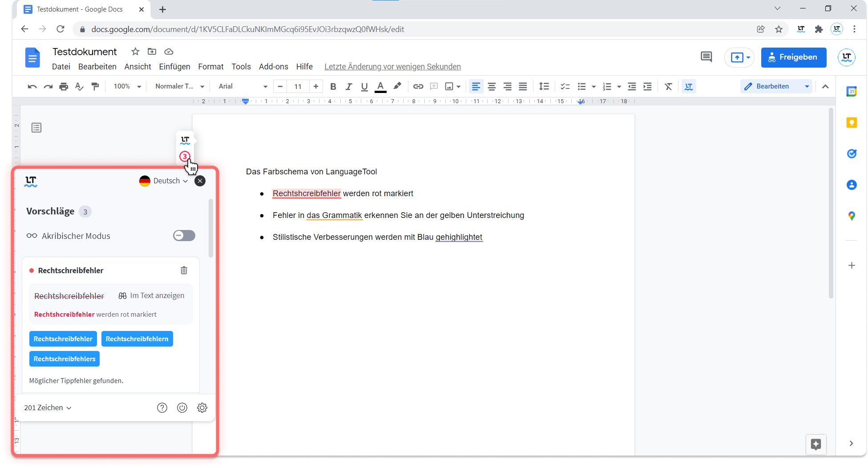Insert a link via chain icon
The image size is (868, 468).
418,86
